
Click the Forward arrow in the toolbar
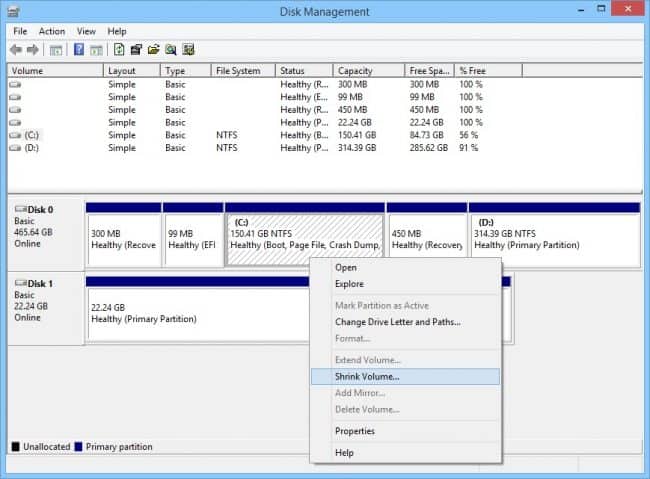tap(32, 49)
